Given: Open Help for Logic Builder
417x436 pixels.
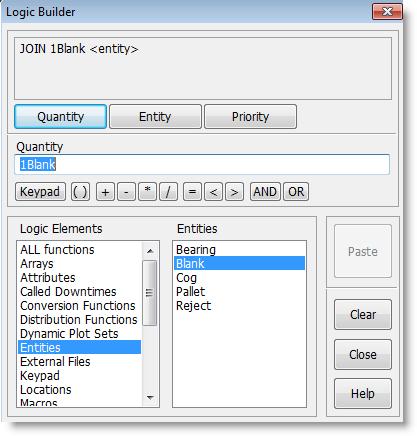Looking at the screenshot, I should pos(363,394).
